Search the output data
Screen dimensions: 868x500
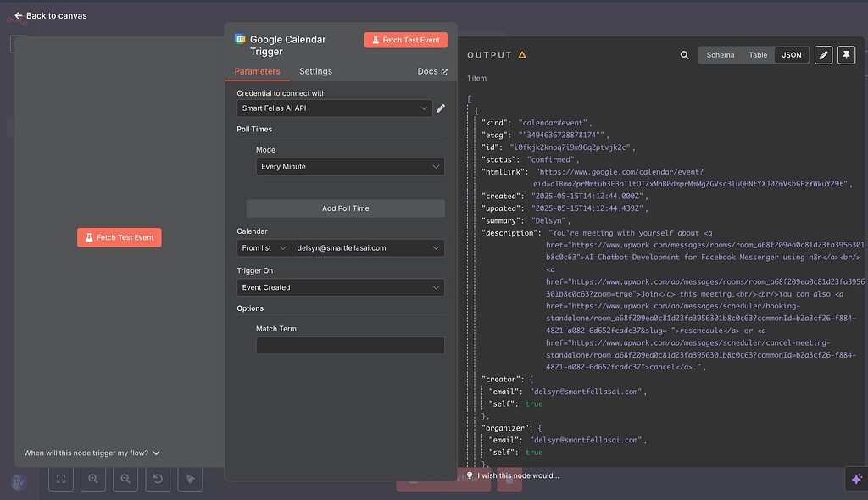click(684, 55)
